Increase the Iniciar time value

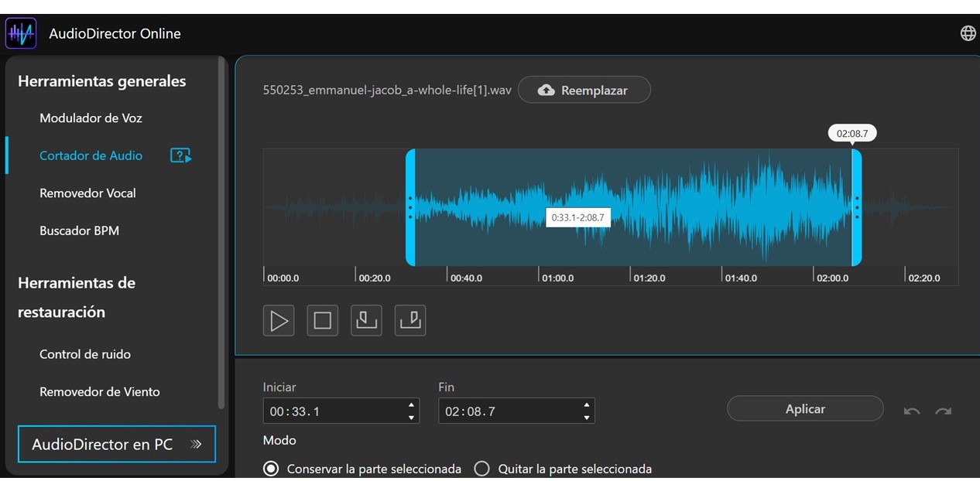[411, 404]
